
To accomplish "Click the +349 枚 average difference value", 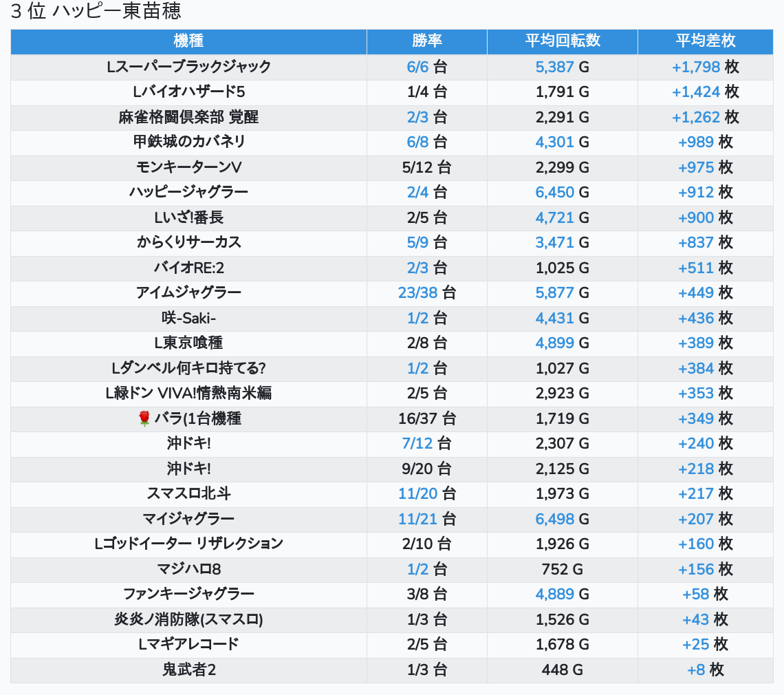I will [x=706, y=418].
